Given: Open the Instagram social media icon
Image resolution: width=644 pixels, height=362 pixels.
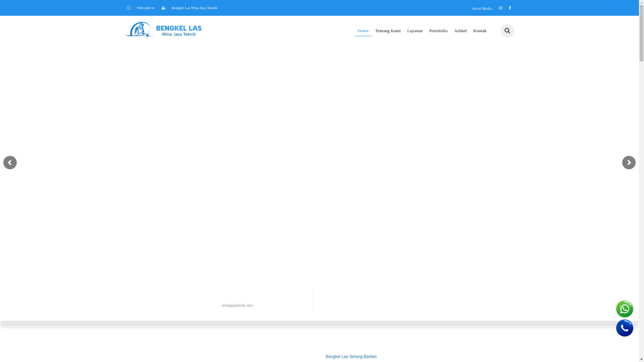Looking at the screenshot, I should 500,8.
